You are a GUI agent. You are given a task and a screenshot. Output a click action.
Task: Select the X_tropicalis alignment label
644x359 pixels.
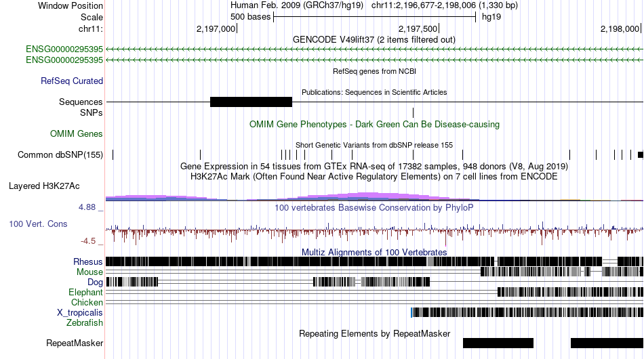coord(80,313)
